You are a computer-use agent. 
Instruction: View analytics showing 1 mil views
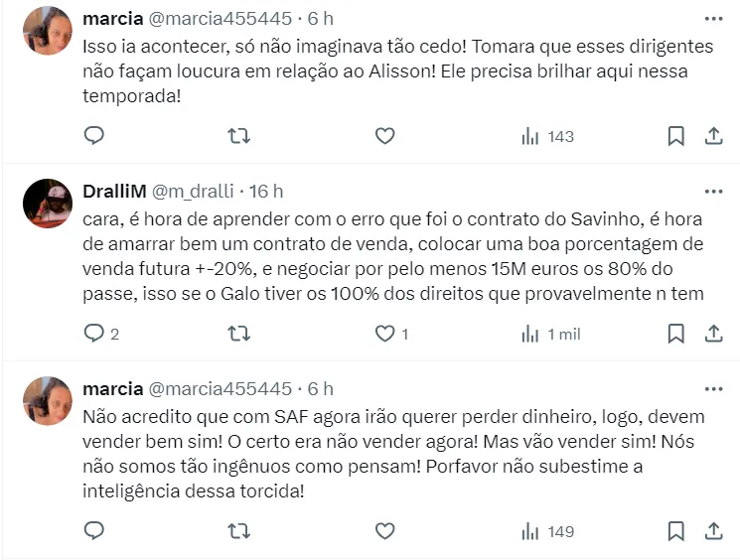coord(551,334)
